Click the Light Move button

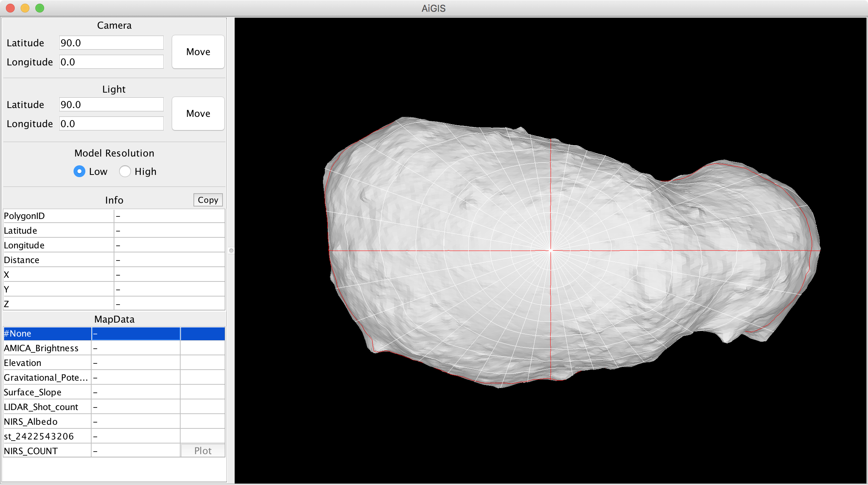pos(198,114)
